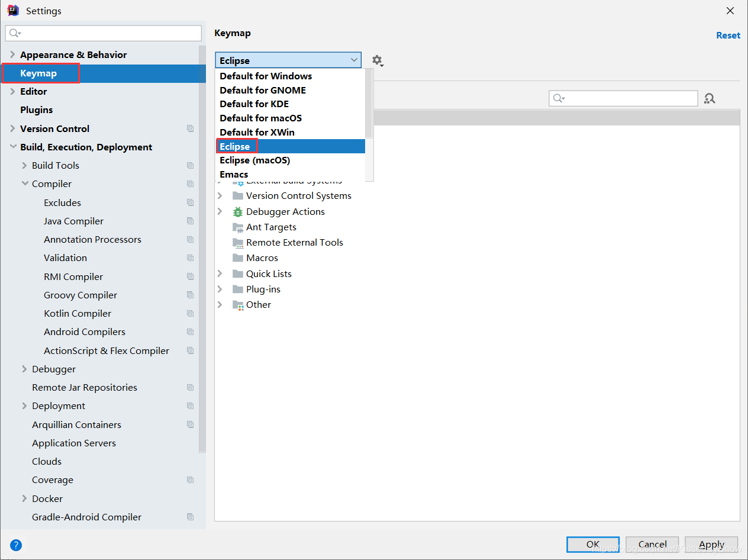This screenshot has height=560, width=748.
Task: Click the Help question mark icon
Action: [x=16, y=545]
